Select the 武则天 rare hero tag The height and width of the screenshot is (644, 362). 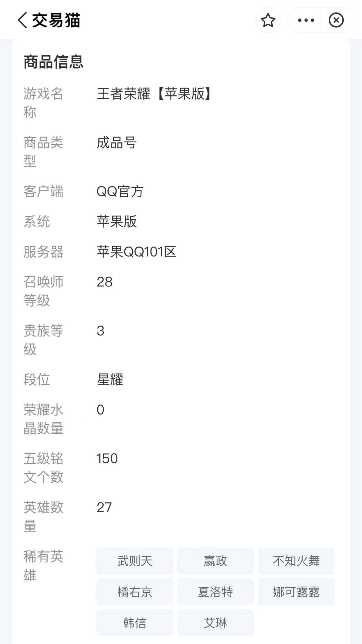click(135, 561)
